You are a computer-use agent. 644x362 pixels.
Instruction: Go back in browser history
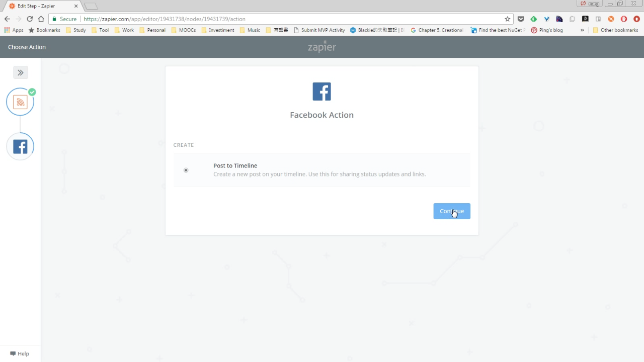(x=7, y=19)
